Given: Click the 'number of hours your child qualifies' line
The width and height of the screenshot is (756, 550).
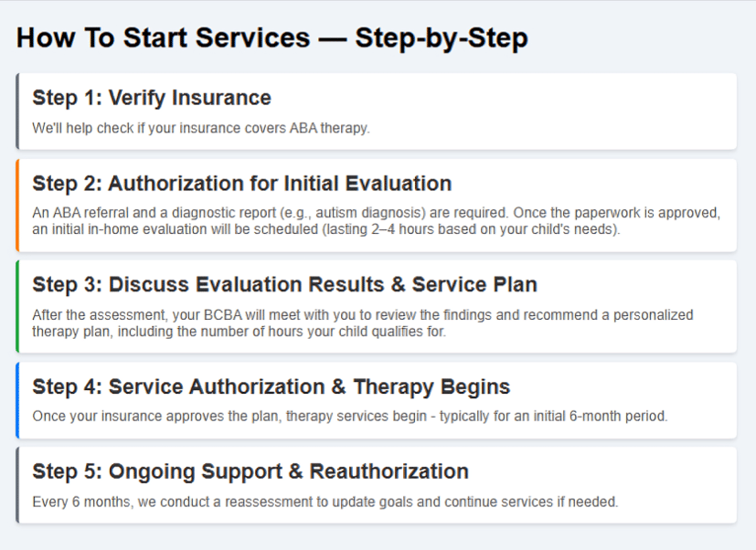Looking at the screenshot, I should tap(240, 332).
